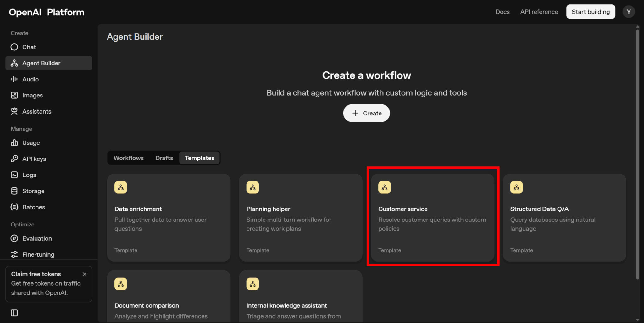Viewport: 644px width, 323px height.
Task: Go to the Images page
Action: 32,95
